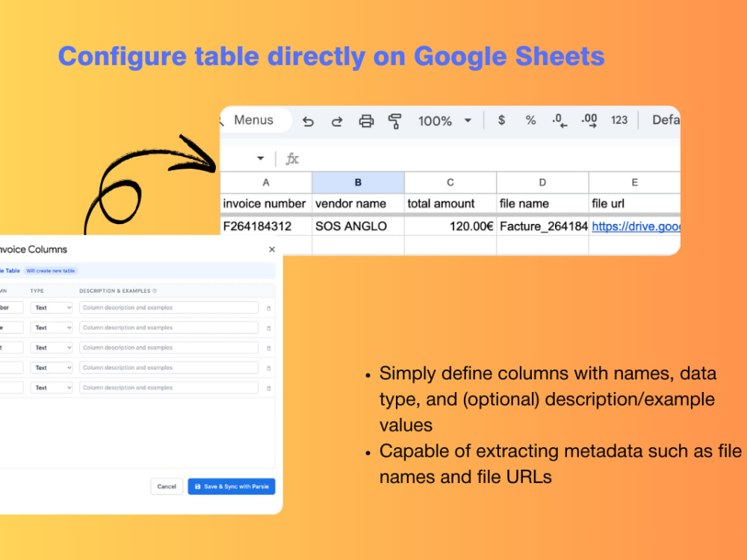This screenshot has width=747, height=560.
Task: Select the 'file name' header cell
Action: point(542,203)
